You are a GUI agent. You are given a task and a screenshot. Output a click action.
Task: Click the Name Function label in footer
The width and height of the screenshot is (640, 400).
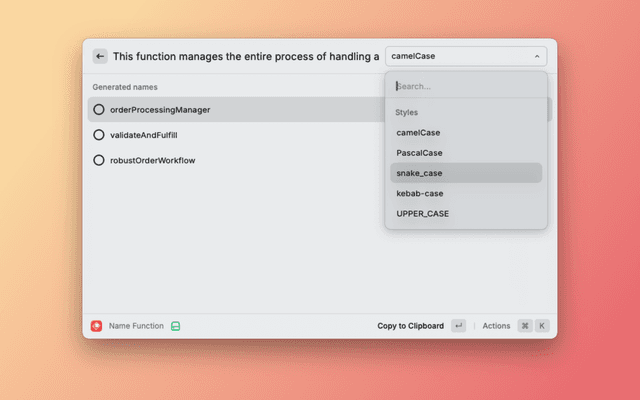135,326
